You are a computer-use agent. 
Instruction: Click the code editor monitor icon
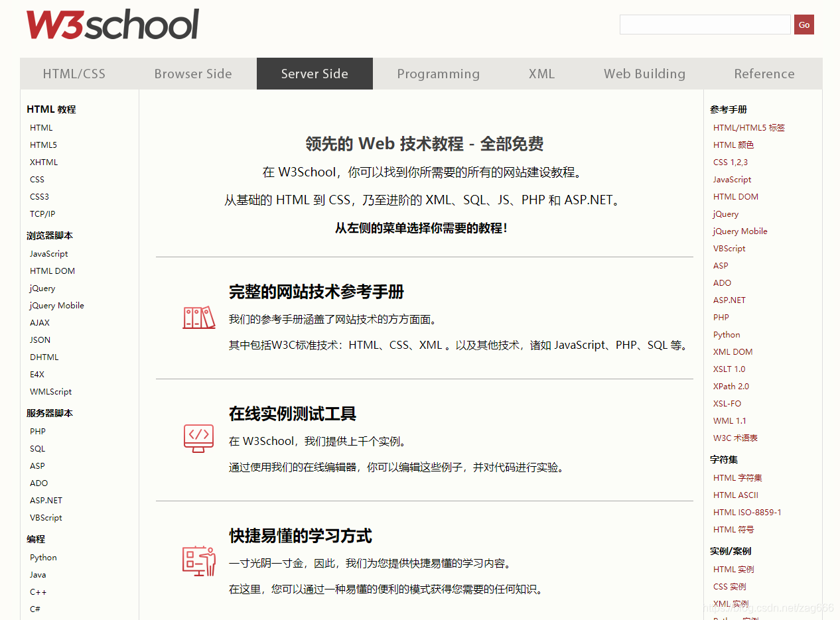tap(199, 439)
